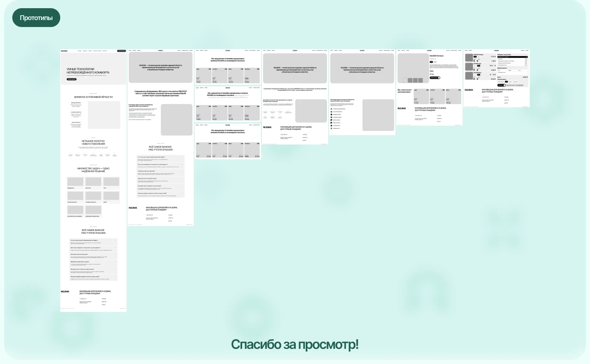Toggle the black quantity pill on the NUUMA Light cart item
Screen dimensions: 590x364
pyautogui.click(x=479, y=66)
